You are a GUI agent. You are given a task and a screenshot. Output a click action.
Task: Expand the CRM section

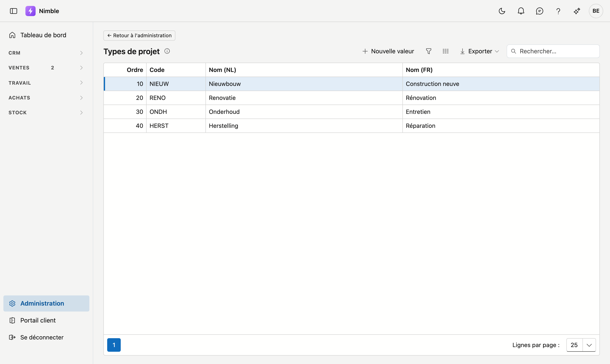[x=46, y=53]
